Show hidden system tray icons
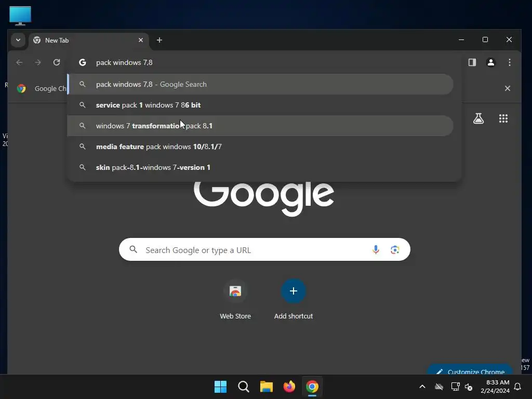This screenshot has width=532, height=399. 422,387
